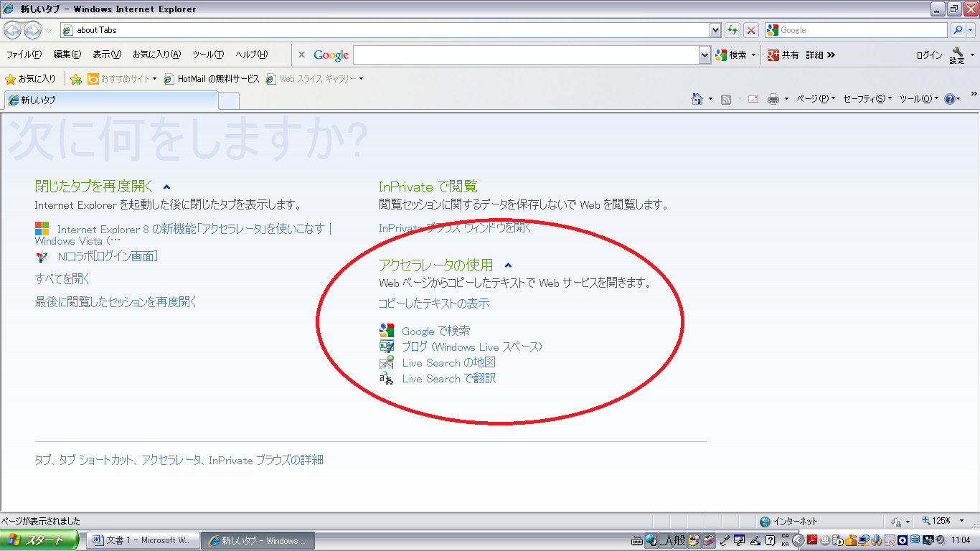
Task: Expand the Google Toolbar search field dropdown
Action: (705, 55)
